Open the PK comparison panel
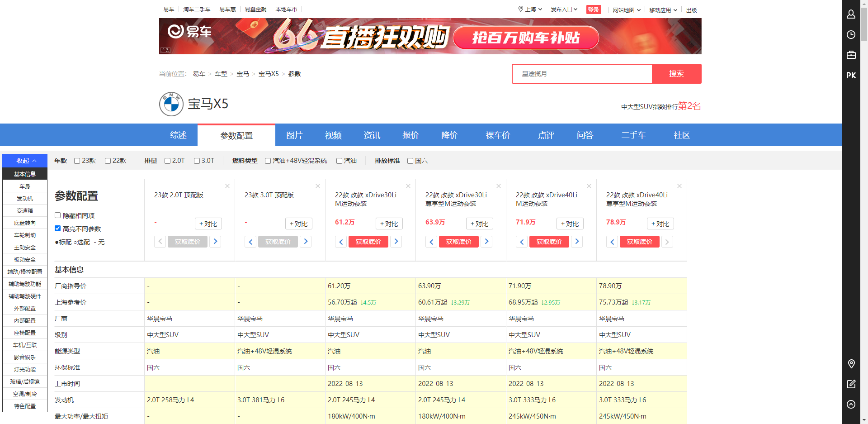This screenshot has width=868, height=424. click(x=851, y=75)
